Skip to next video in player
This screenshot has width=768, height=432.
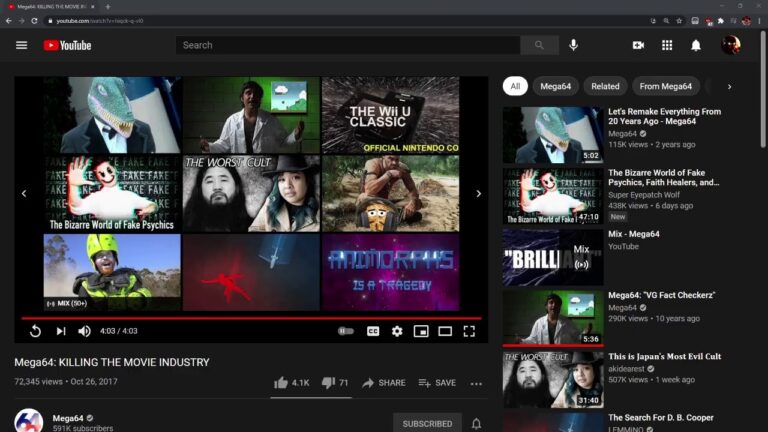(61, 331)
